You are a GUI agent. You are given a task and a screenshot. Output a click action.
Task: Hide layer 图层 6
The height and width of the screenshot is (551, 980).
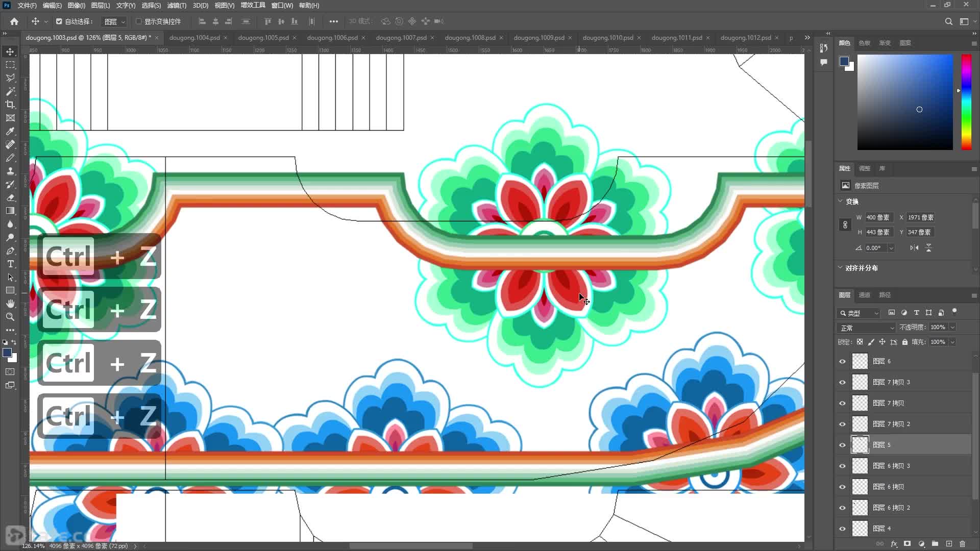tap(842, 361)
